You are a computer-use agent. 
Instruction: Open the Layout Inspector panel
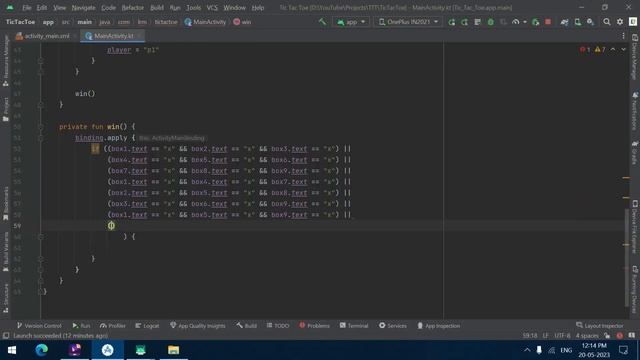600,325
